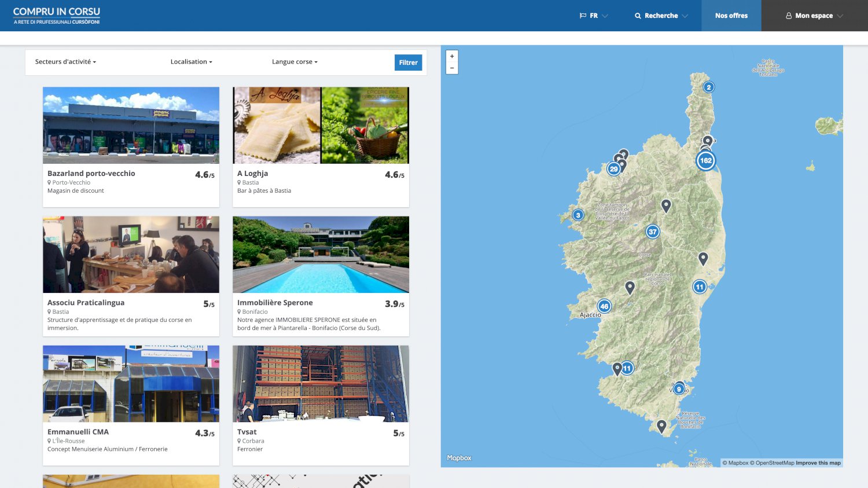This screenshot has width=868, height=488.
Task: Click the Bazarland 4.6/5 rating
Action: pos(205,174)
